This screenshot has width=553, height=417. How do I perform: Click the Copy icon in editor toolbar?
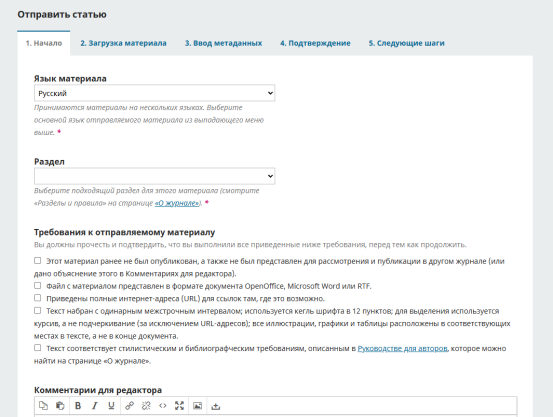[43, 406]
